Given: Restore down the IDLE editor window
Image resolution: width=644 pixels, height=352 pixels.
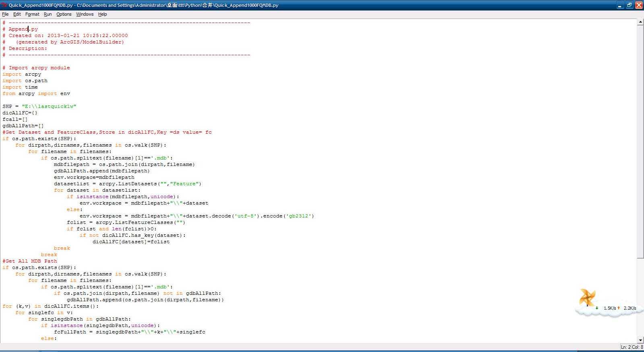Looking at the screenshot, I should click(630, 5).
